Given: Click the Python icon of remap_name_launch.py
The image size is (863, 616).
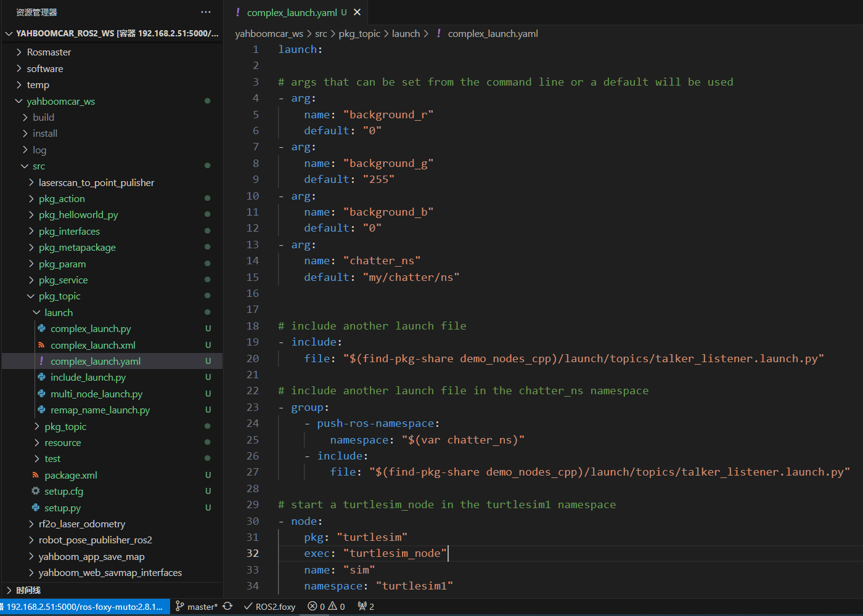Looking at the screenshot, I should 41,410.
